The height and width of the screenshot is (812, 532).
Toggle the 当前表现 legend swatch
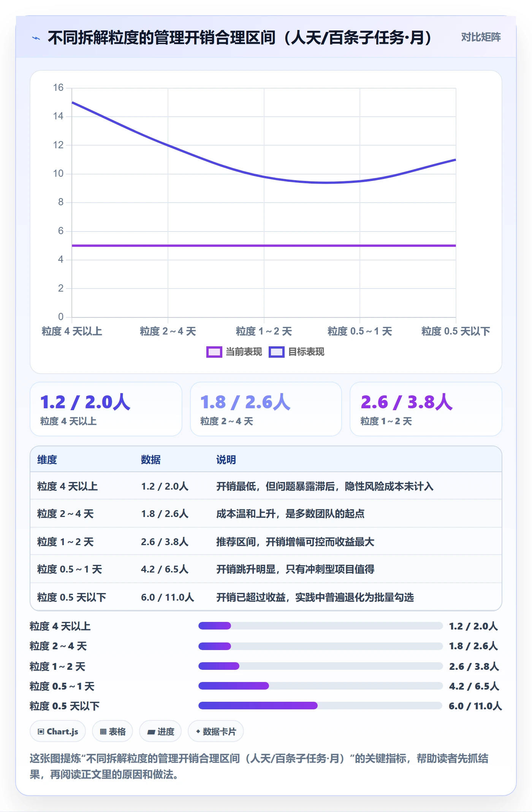pos(214,352)
